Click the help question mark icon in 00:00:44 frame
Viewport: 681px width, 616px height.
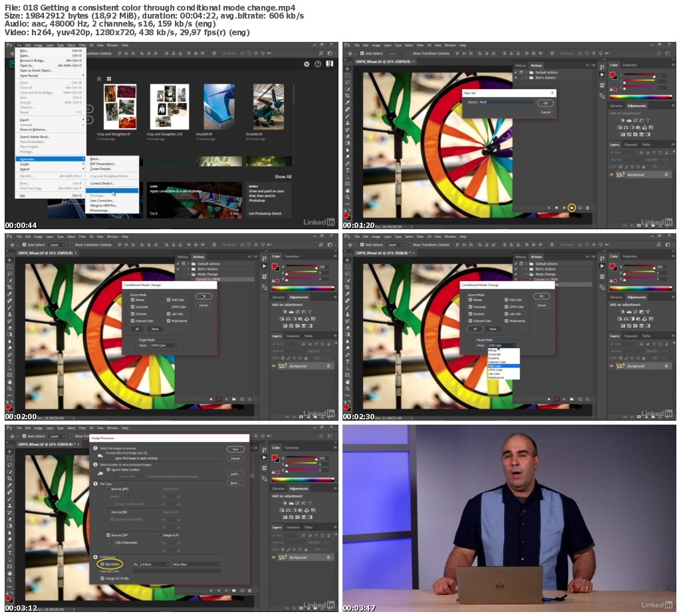[318, 64]
